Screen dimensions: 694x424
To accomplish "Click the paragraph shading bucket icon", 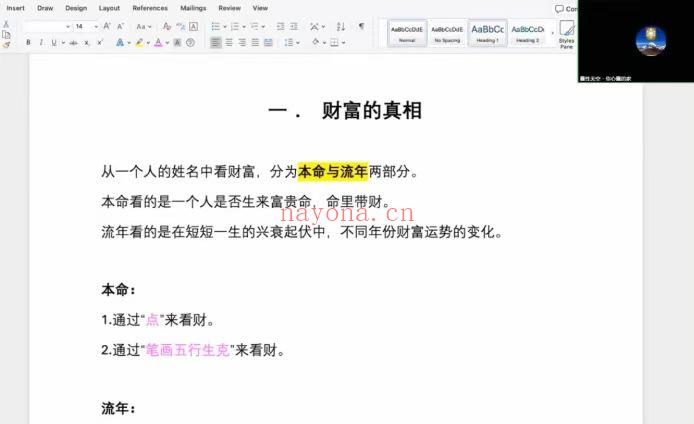I will tap(316, 42).
